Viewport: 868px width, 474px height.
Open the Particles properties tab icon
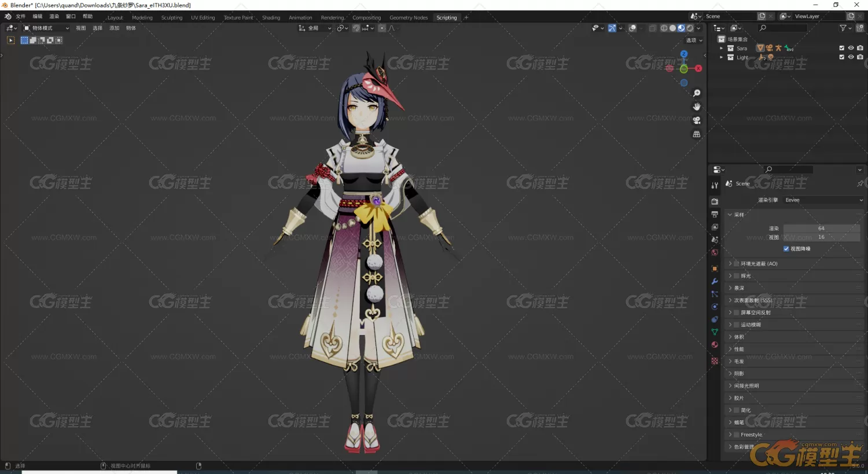(715, 294)
